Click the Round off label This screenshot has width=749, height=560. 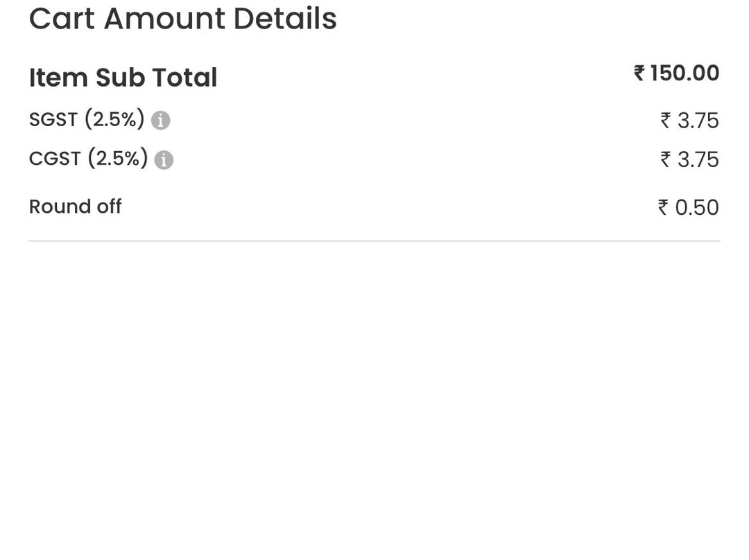click(x=76, y=207)
